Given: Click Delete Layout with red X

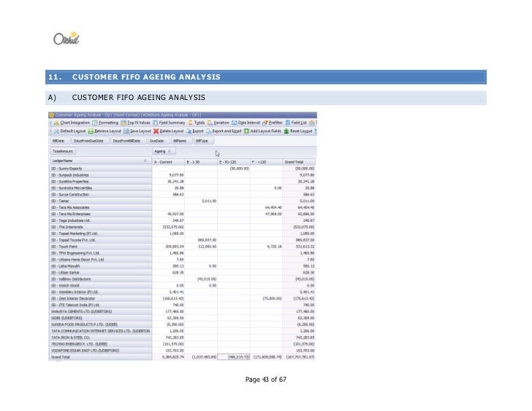Looking at the screenshot, I should coord(168,131).
